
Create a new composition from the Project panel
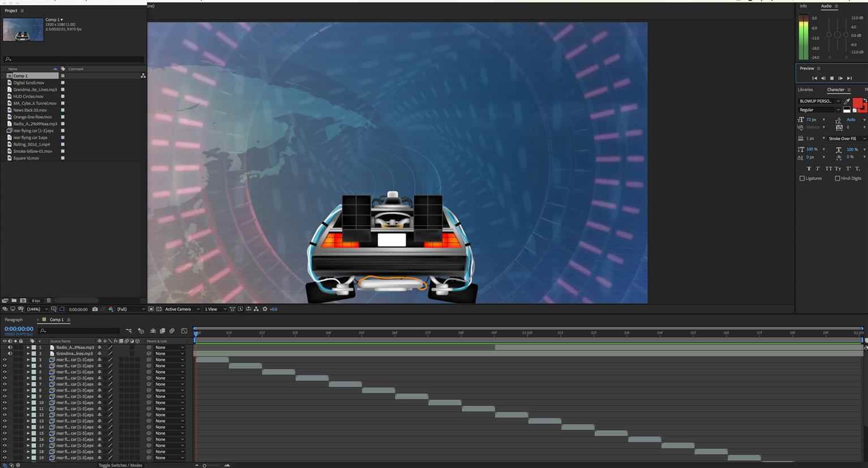click(x=23, y=300)
